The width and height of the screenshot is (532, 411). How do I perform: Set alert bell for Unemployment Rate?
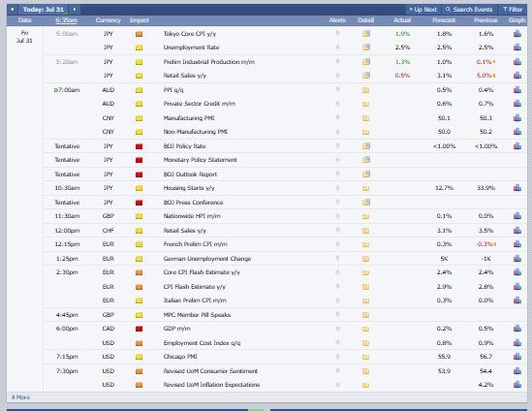[337, 47]
